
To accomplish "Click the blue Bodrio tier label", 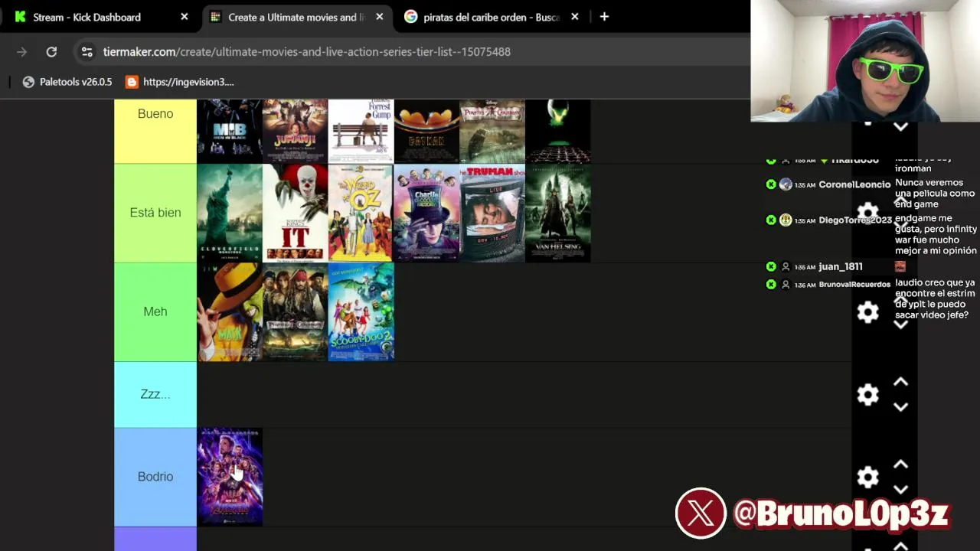I will pos(155,477).
